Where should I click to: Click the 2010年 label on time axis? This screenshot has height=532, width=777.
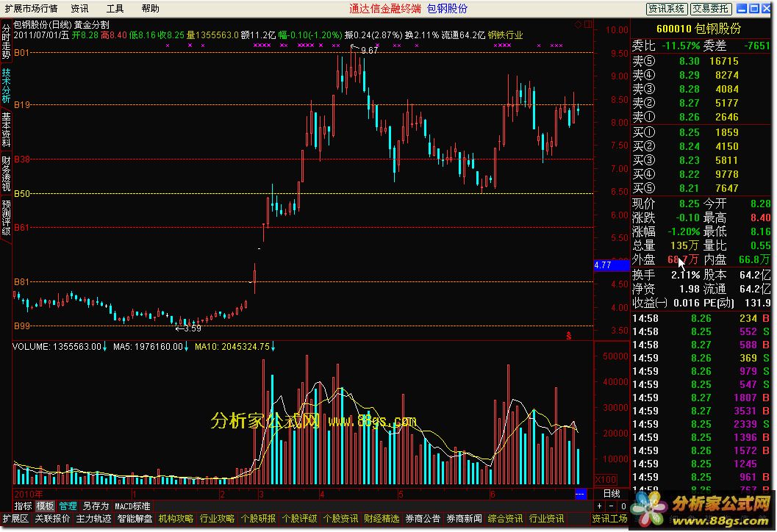click(x=28, y=494)
